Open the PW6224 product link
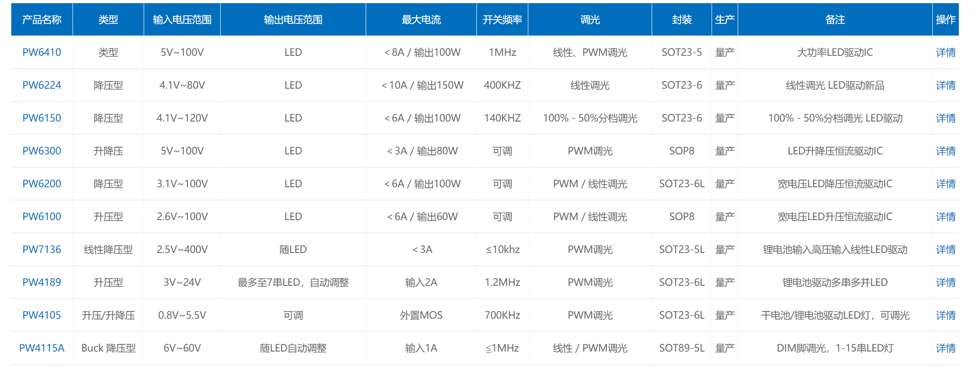 click(42, 85)
